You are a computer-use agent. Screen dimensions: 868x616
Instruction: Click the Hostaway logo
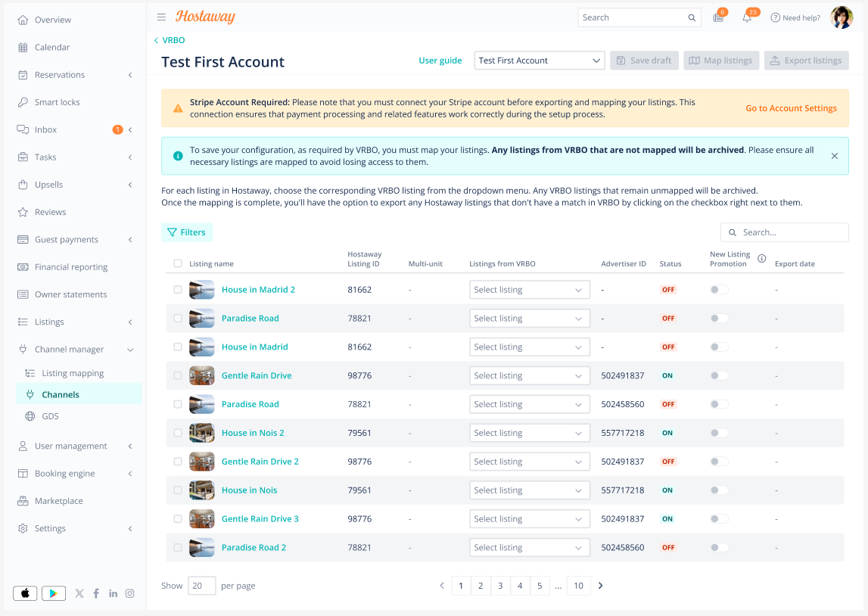[x=205, y=17]
